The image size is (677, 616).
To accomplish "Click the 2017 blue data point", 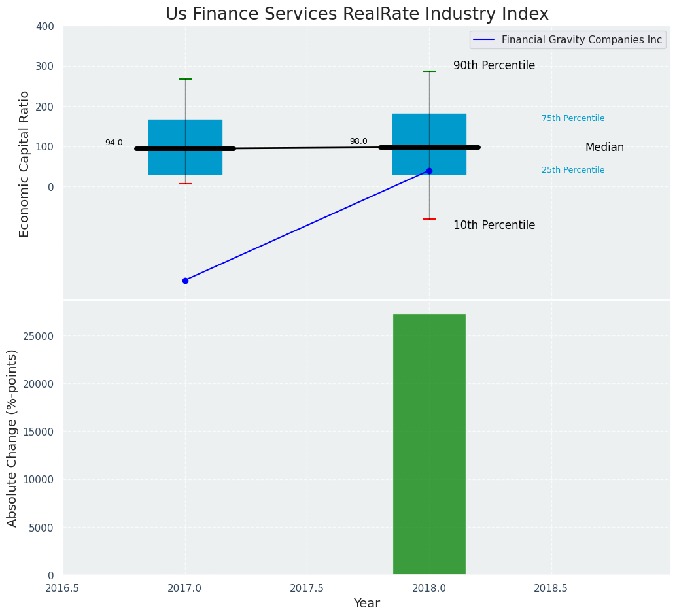I will click(185, 281).
